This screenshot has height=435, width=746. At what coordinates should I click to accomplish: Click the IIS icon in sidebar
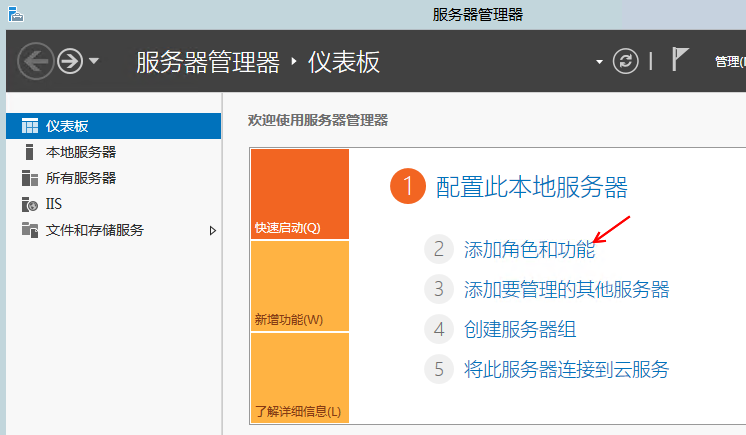(x=30, y=204)
